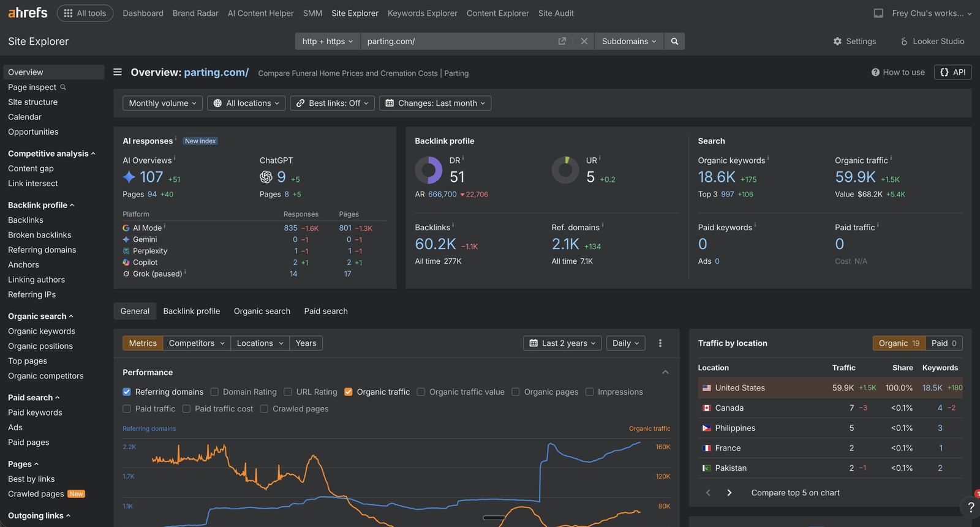The height and width of the screenshot is (527, 980).
Task: Click the Gemini platform icon
Action: 126,239
